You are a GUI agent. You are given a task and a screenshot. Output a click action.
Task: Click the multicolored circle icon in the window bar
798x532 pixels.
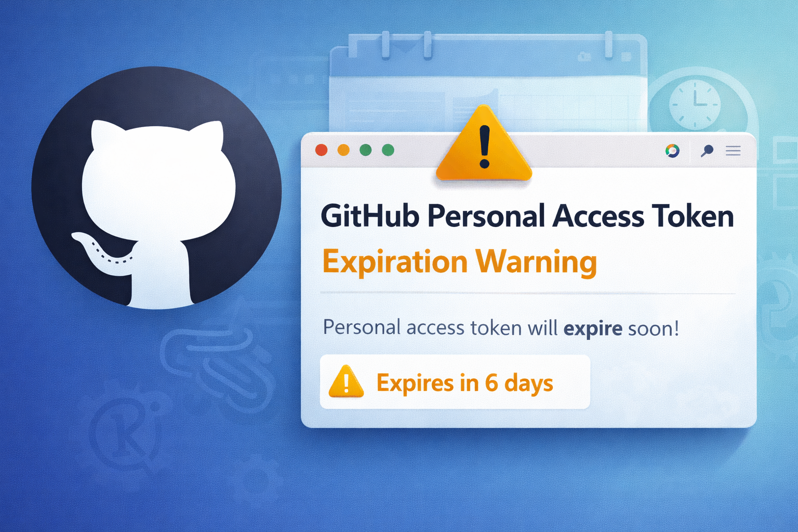672,151
